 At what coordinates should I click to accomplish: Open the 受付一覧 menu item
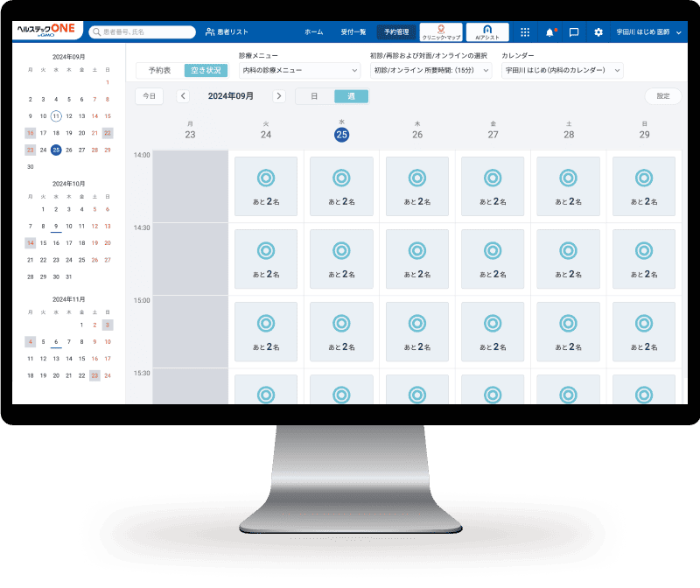coord(352,32)
